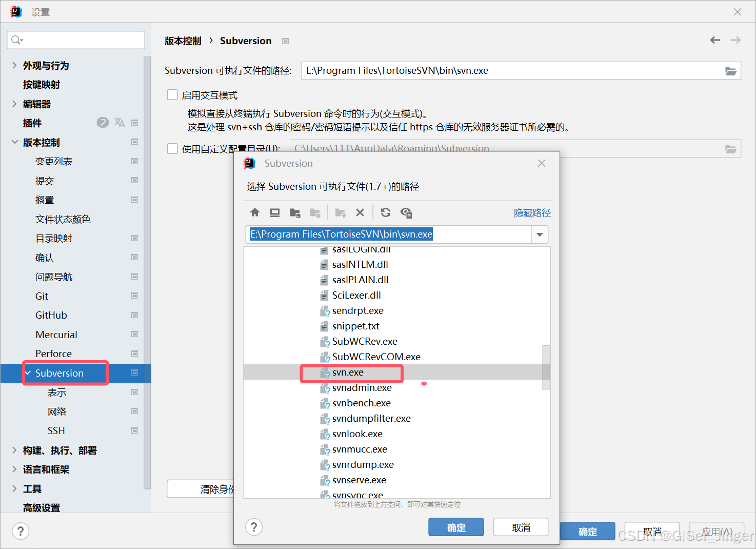
Task: Click 确定 in the Subversion file dialog
Action: pyautogui.click(x=456, y=527)
